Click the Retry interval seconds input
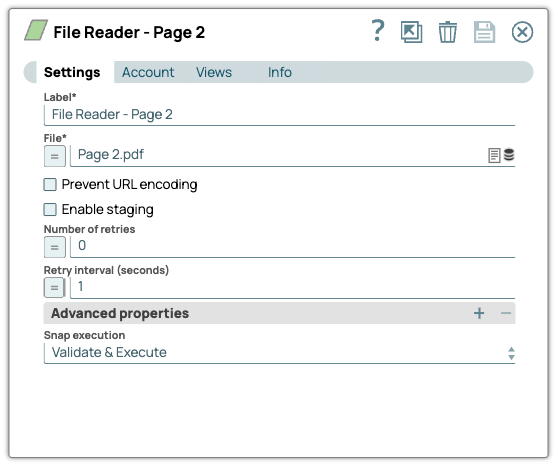 pos(293,287)
